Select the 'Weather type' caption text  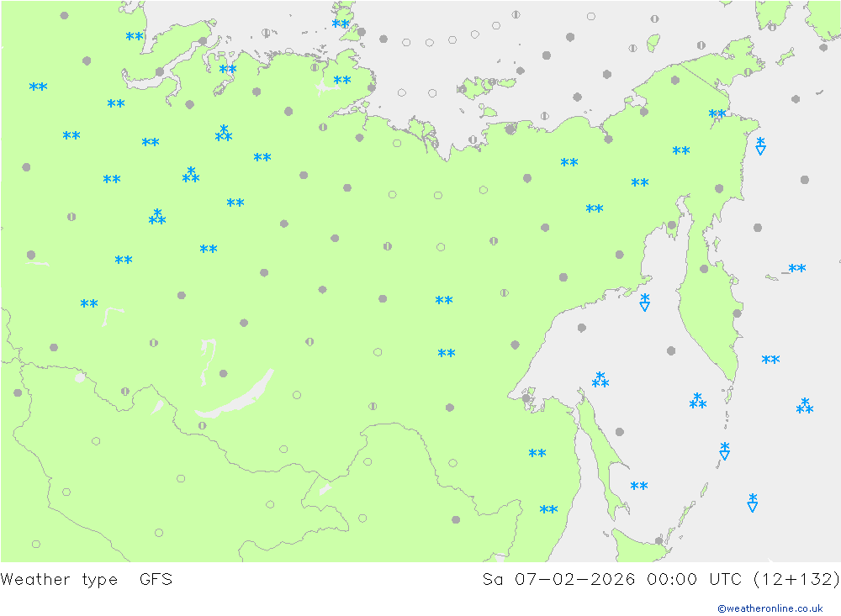tap(59, 580)
